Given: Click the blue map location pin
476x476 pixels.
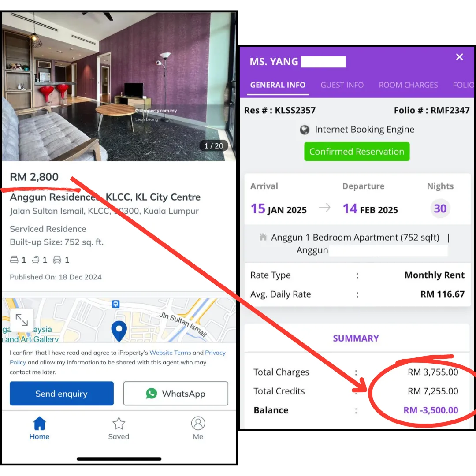Looking at the screenshot, I should point(119,331).
